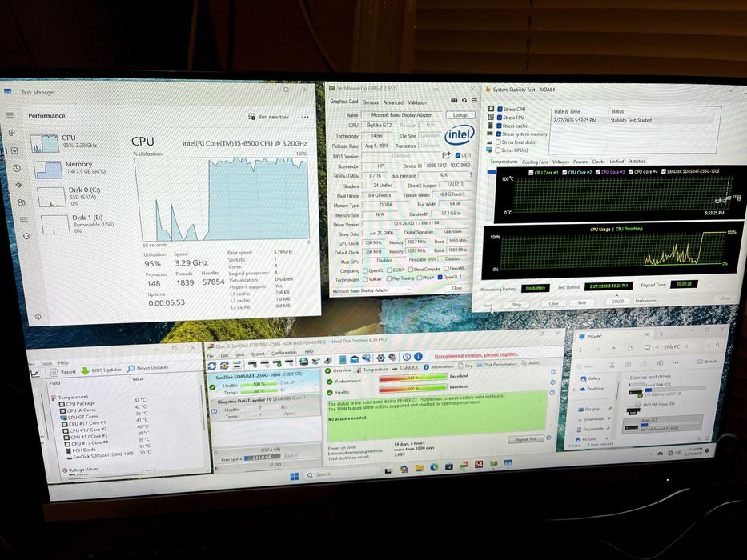747x560 pixels.
Task: Click Hard Disk Sentinel refresh icon
Action: [x=212, y=366]
